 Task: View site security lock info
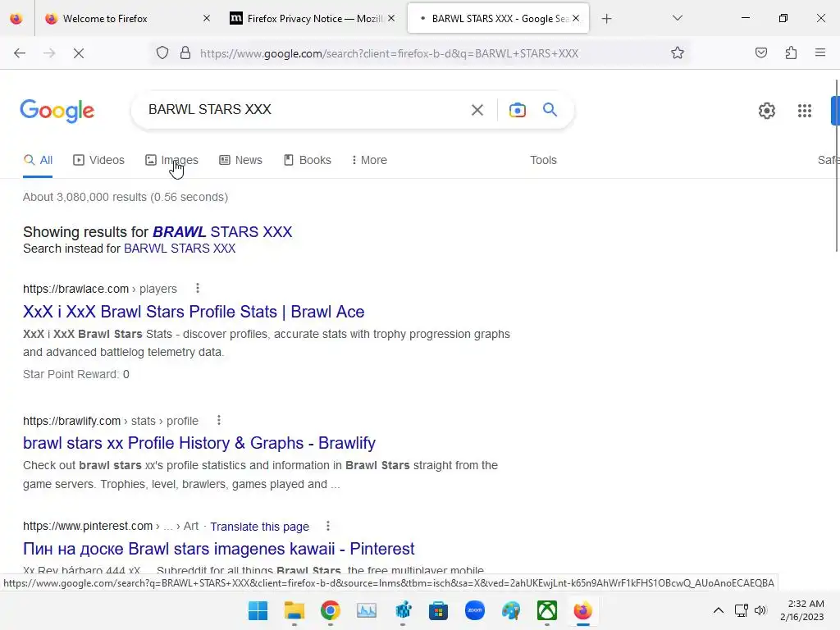(x=185, y=53)
